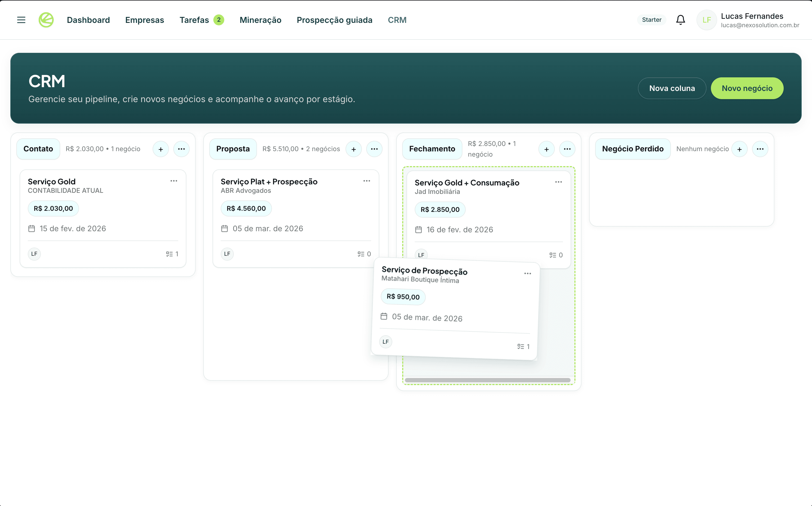Image resolution: width=812 pixels, height=506 pixels.
Task: Add a deal to Negócio Perdido
Action: 740,149
